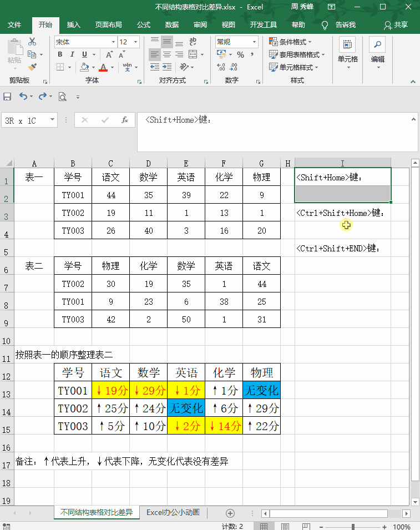The width and height of the screenshot is (420, 530).
Task: Add a new sheet with plus button
Action: pyautogui.click(x=230, y=513)
